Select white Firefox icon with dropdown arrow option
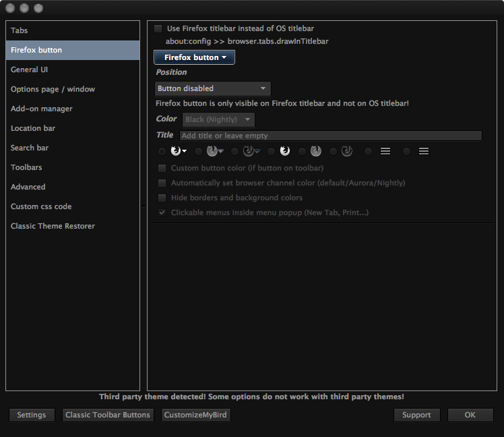This screenshot has height=437, width=504. [x=162, y=151]
